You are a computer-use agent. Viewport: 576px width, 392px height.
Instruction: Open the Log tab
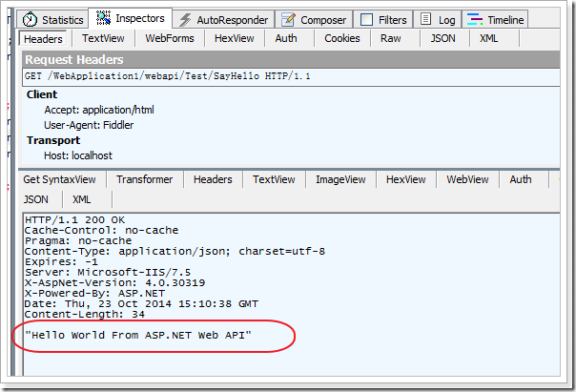point(438,19)
